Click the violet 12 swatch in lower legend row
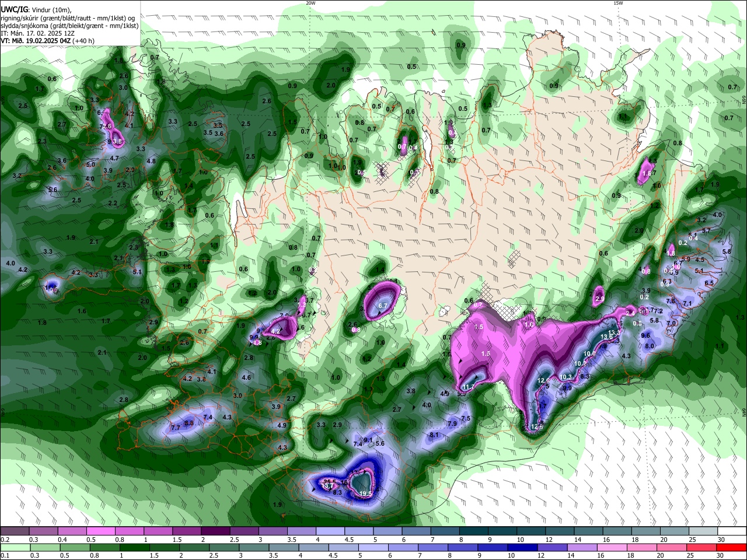Viewport: 747px width, 560px height. click(552, 548)
